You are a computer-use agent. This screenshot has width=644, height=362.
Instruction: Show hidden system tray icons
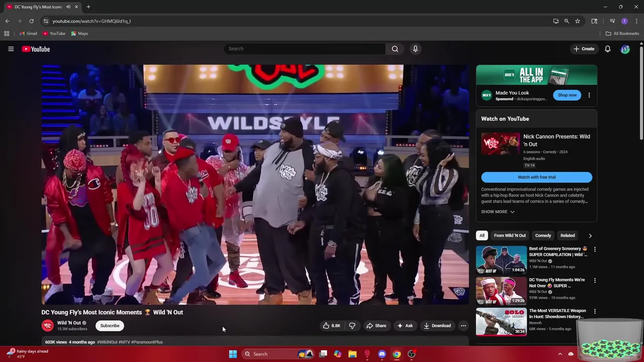[560, 354]
